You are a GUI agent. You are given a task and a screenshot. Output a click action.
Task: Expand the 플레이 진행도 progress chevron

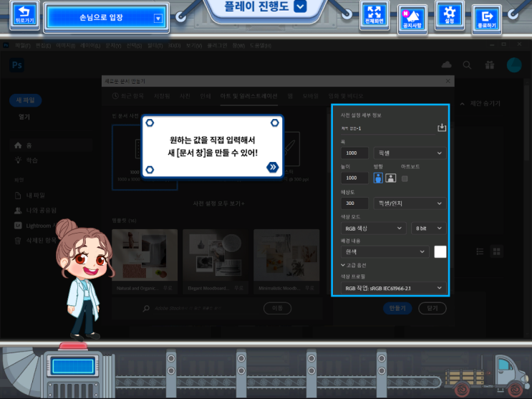(x=300, y=6)
